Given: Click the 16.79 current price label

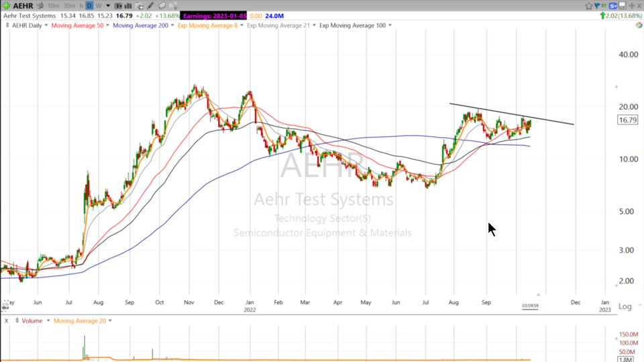Looking at the screenshot, I should pos(628,120).
